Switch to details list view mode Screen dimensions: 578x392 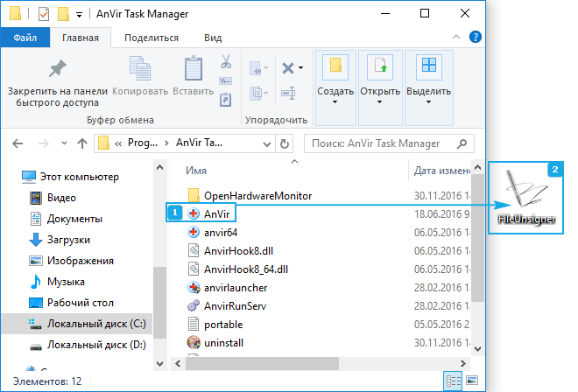(454, 381)
